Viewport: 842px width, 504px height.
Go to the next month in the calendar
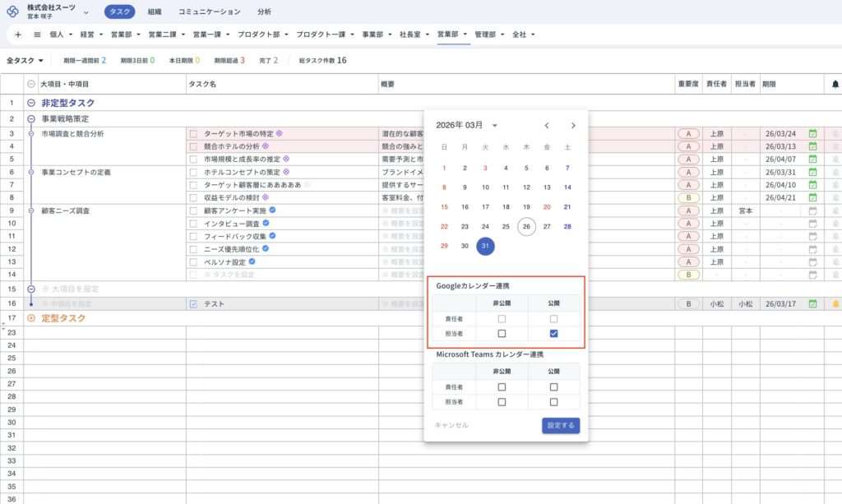tap(573, 126)
